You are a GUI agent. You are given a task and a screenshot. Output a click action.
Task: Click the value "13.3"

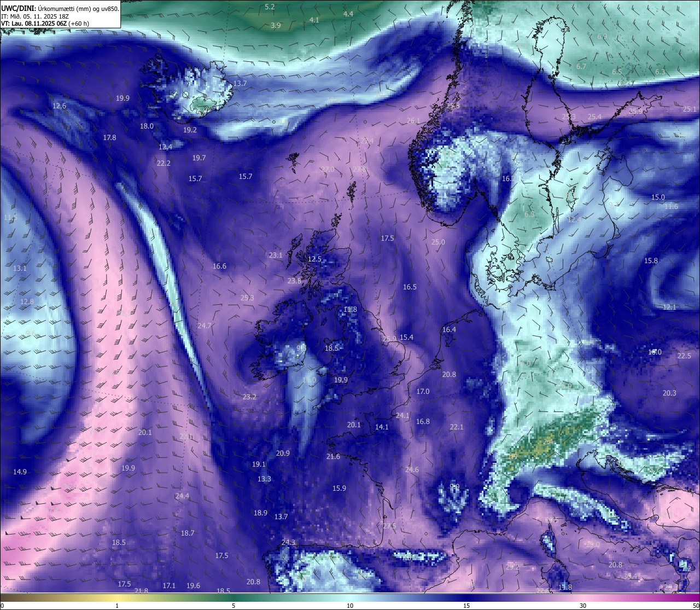264,479
